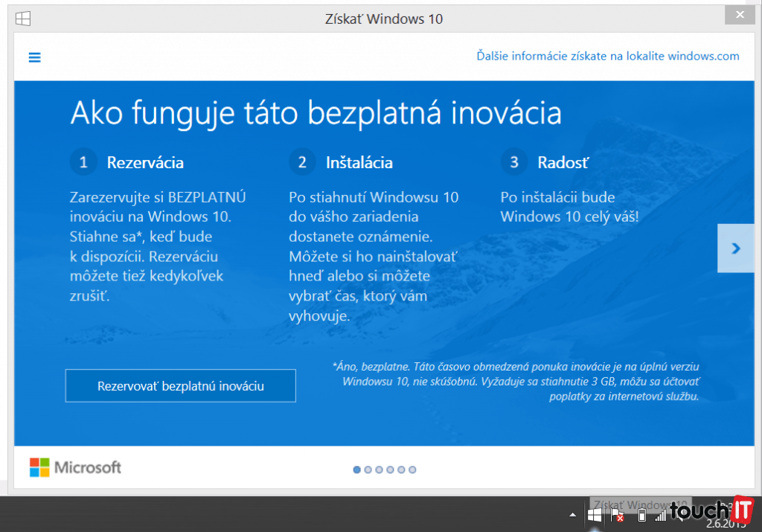
Task: Click the battery status tray icon
Action: coord(641,515)
